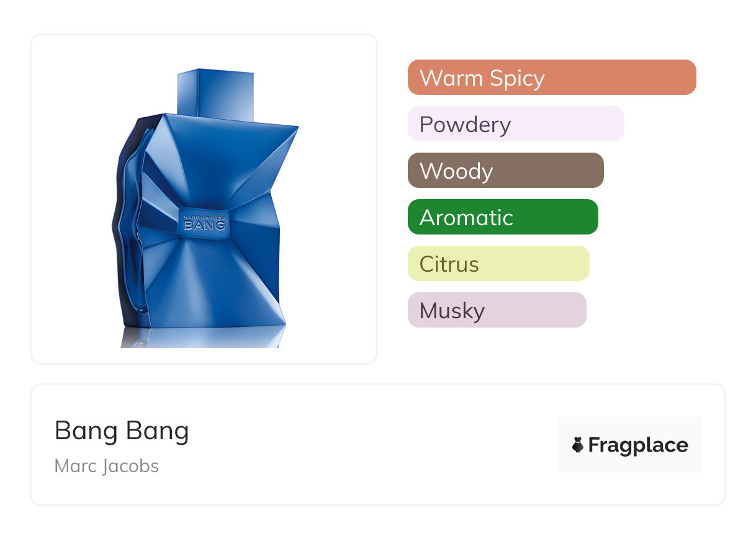
Task: Click the Fragplace wordmark text
Action: click(638, 445)
